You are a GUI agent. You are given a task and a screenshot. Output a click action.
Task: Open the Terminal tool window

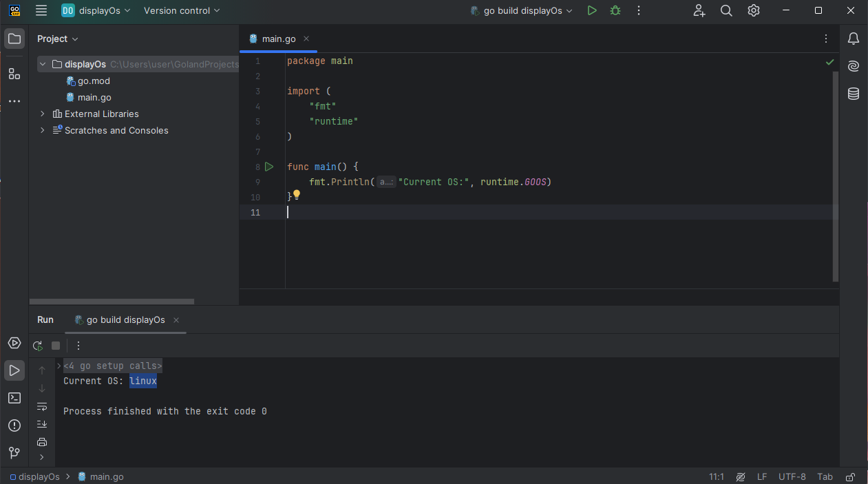(x=14, y=398)
